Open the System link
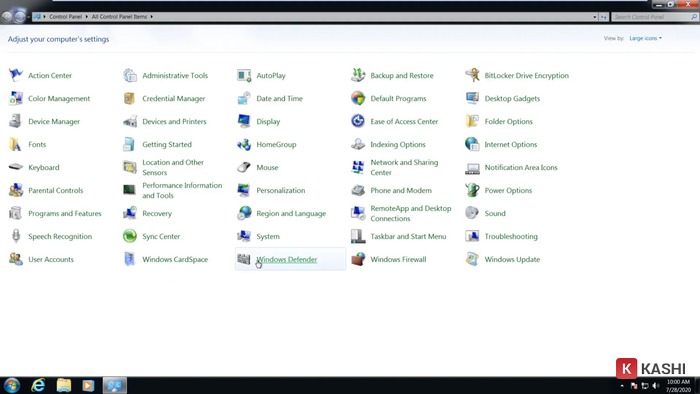700x394 pixels. 268,236
